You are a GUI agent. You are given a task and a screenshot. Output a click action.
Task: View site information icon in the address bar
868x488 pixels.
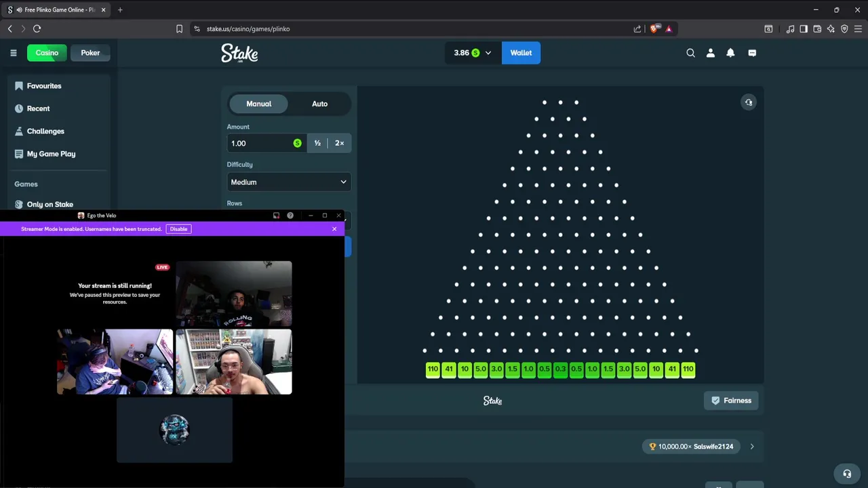pos(197,28)
